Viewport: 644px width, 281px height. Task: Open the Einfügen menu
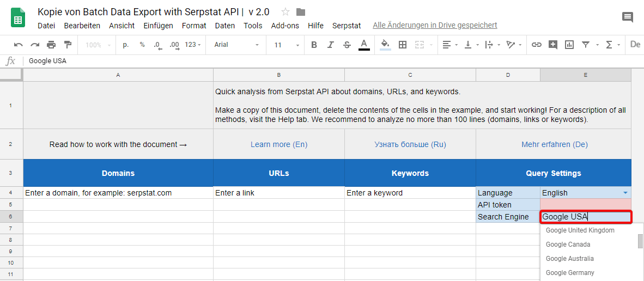[158, 26]
